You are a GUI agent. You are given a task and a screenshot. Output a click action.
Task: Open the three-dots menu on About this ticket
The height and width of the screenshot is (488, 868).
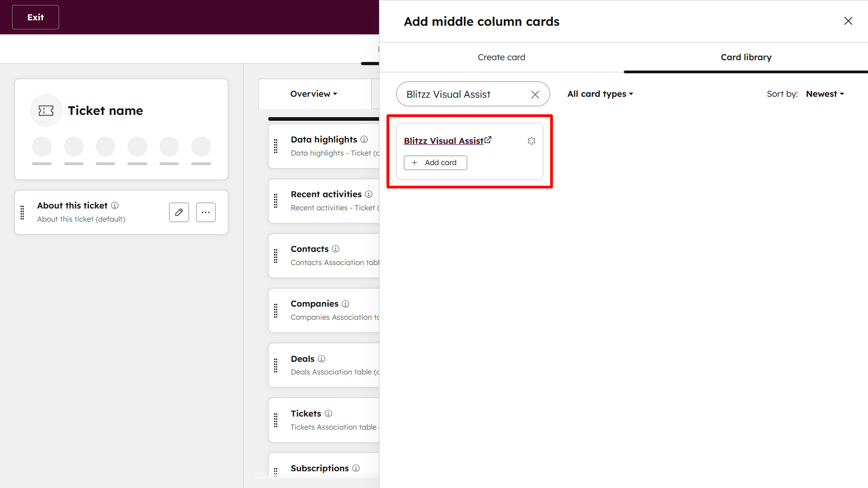(206, 212)
